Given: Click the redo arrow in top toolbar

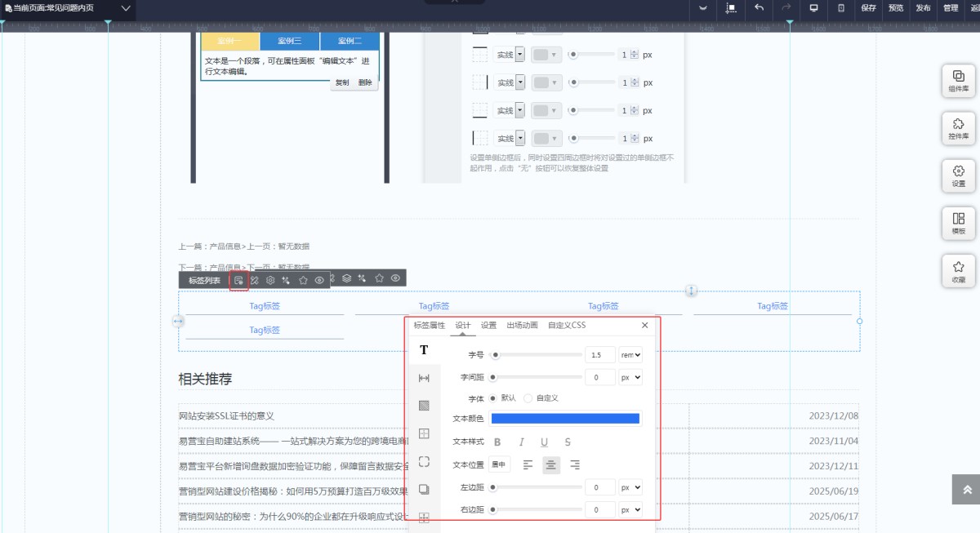Looking at the screenshot, I should (786, 8).
